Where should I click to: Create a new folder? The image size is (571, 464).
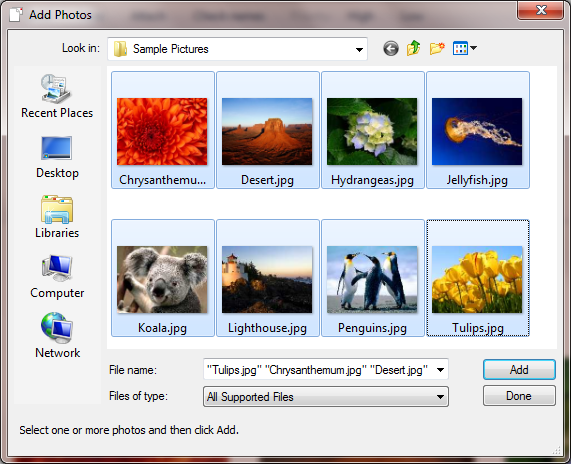(x=437, y=48)
